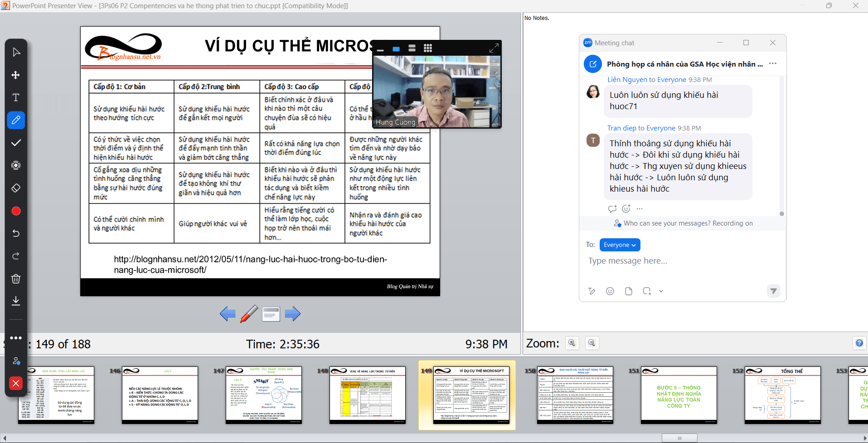Attach a file in chat

click(x=628, y=291)
